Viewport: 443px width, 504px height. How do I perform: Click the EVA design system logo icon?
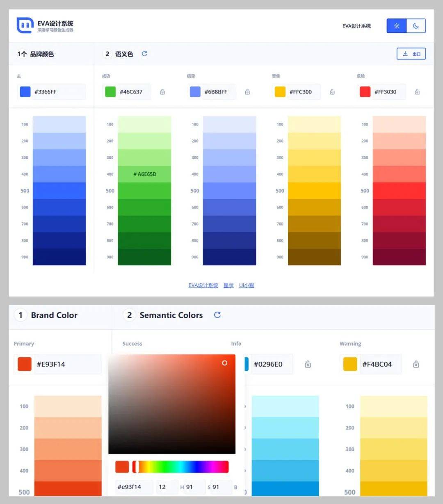click(x=25, y=25)
